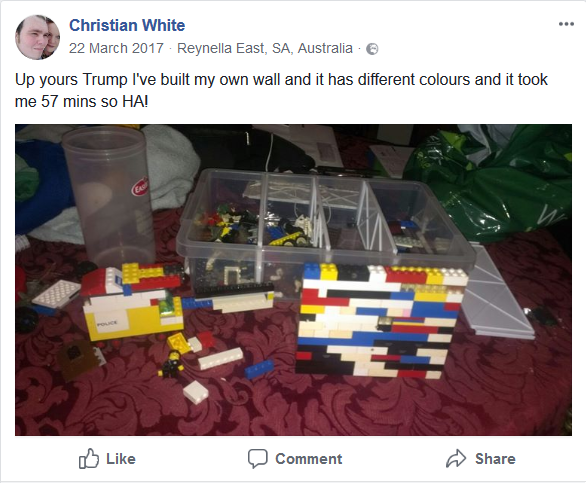Open the multicoloured Lego wall in photo
This screenshot has height=483, width=586.
click(382, 320)
